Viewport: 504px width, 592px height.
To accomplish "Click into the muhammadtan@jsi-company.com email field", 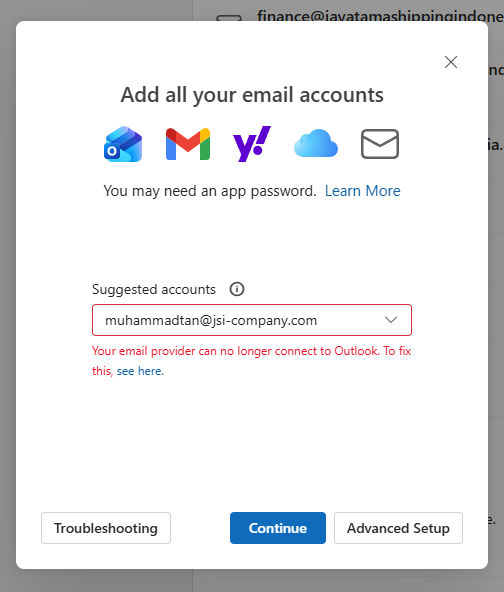I will (x=252, y=320).
